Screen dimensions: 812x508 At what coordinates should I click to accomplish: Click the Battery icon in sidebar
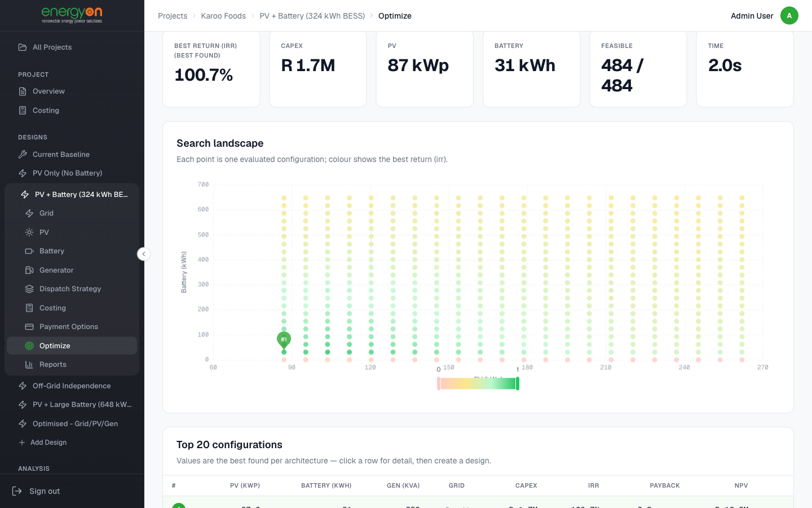coord(29,251)
